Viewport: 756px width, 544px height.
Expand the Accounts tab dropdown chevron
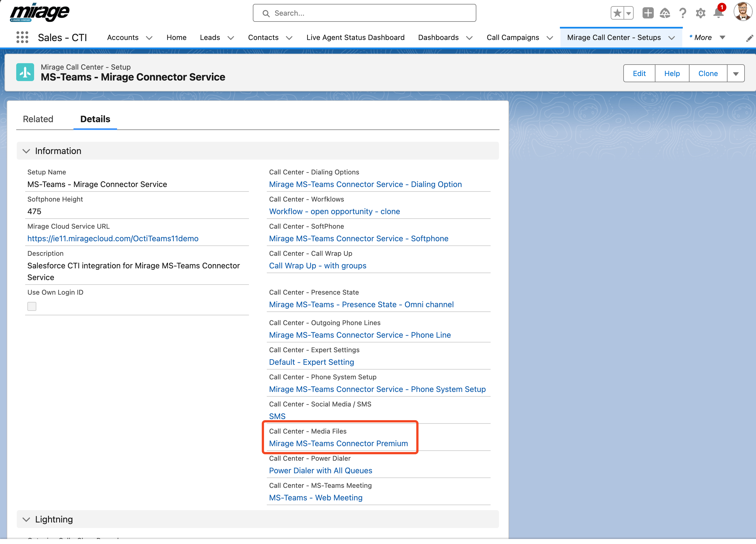point(149,38)
